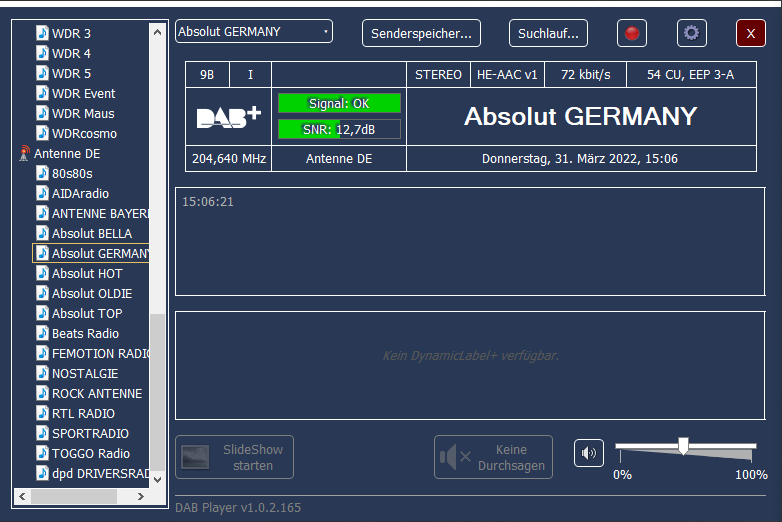Click the volume slider handle

pyautogui.click(x=683, y=446)
